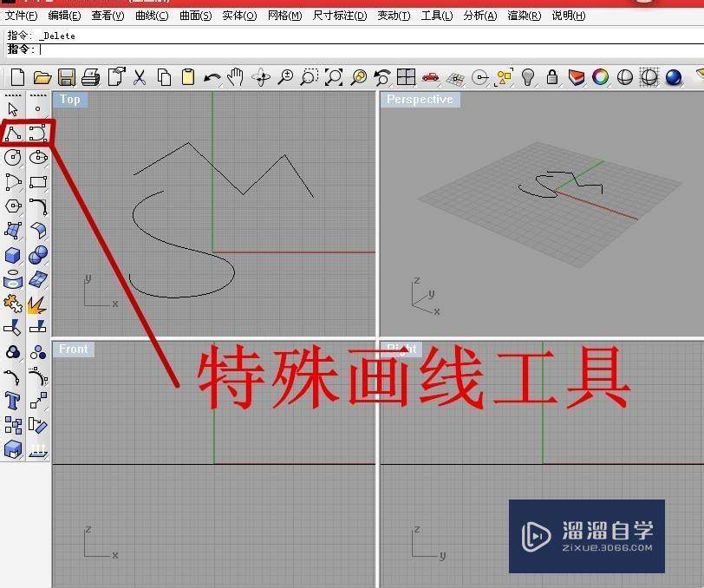Click the Print icon
704x588 pixels.
coord(91,77)
